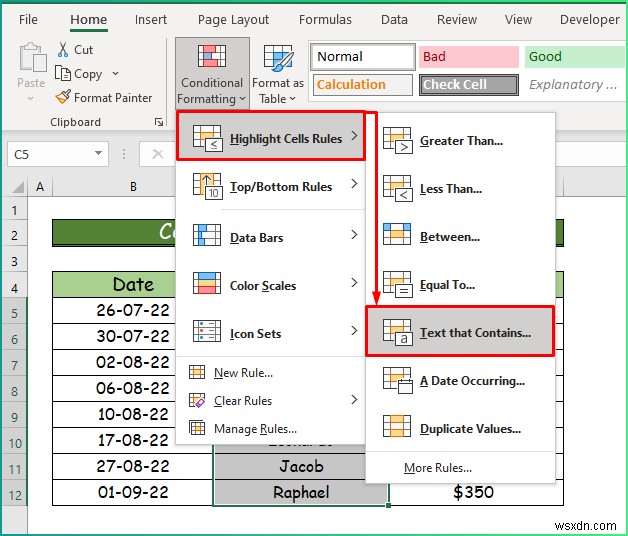The width and height of the screenshot is (628, 536).
Task: Apply the Check Cell style
Action: pos(469,85)
